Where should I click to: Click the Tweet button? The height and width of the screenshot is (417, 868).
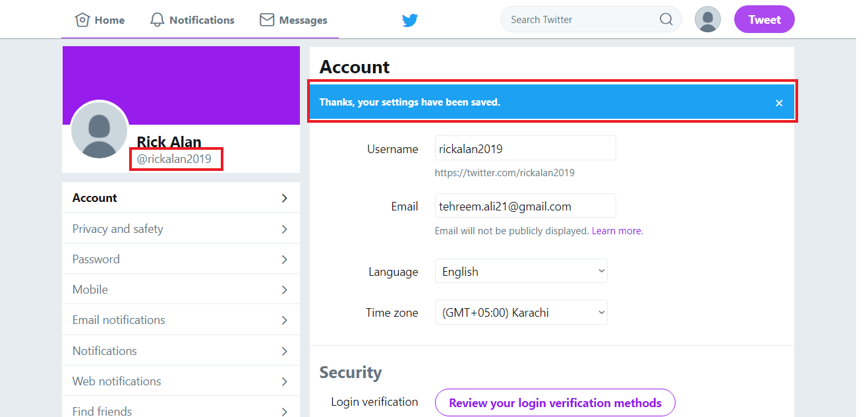tap(764, 19)
